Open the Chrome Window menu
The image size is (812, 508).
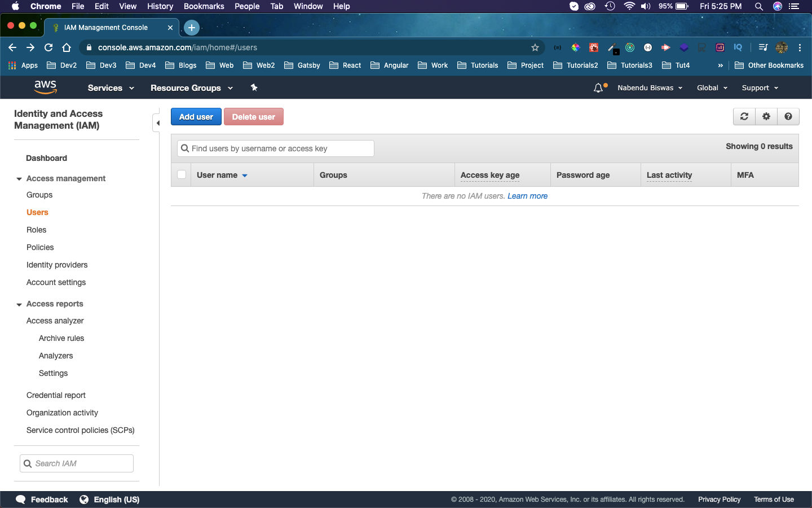coord(308,6)
